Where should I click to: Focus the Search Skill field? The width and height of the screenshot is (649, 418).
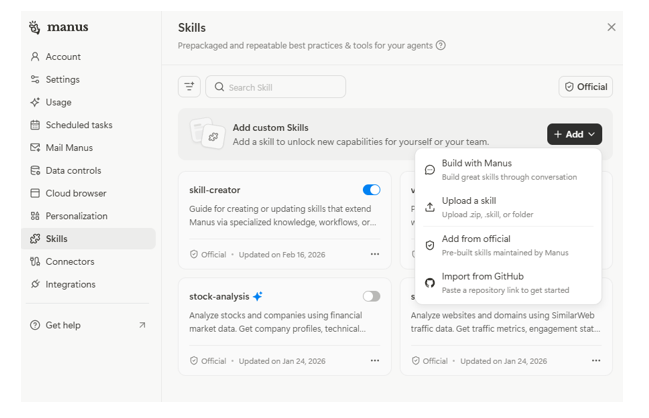click(276, 87)
